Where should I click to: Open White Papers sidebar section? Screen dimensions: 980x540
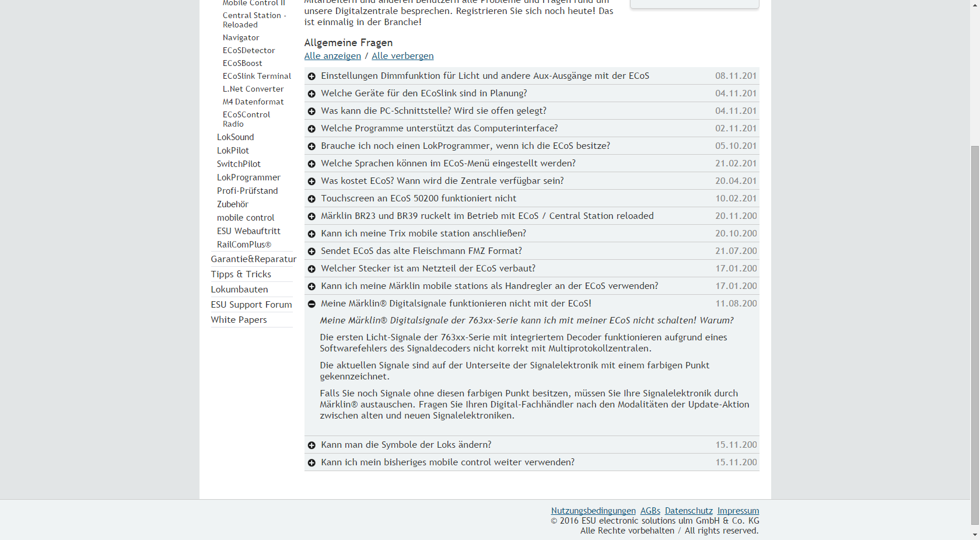click(x=239, y=320)
